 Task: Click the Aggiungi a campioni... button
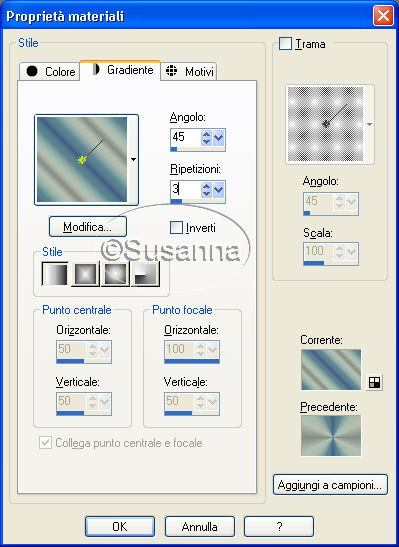330,485
